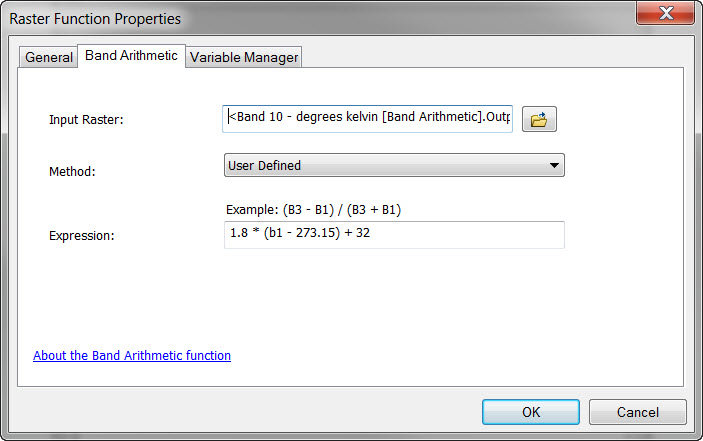Click the browse folder icon beside Input Raster
This screenshot has width=703, height=441.
(539, 119)
